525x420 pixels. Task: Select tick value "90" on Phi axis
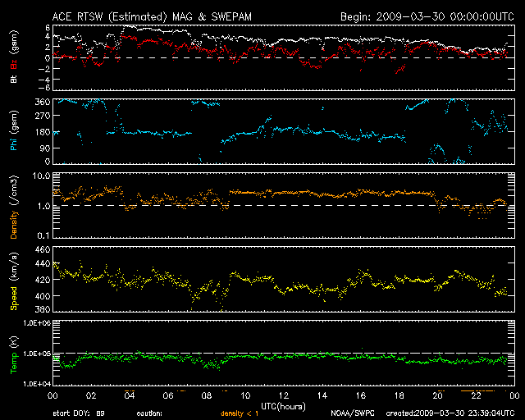pyautogui.click(x=45, y=148)
